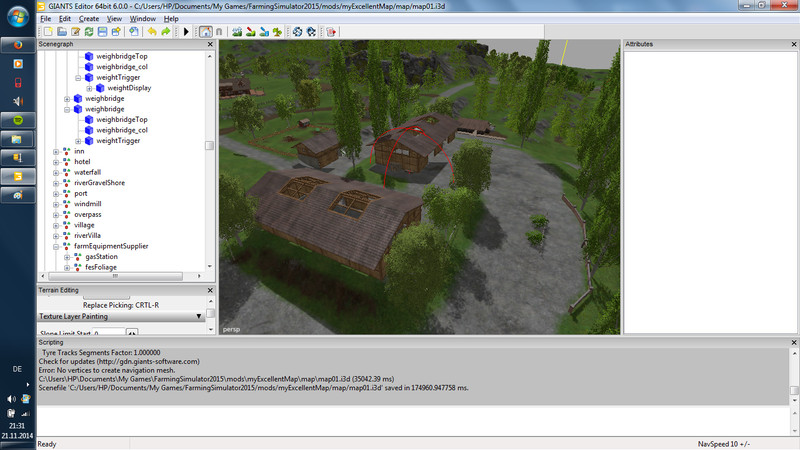Open a file using the folder toolbar icon
The height and width of the screenshot is (450, 800).
pos(62,32)
